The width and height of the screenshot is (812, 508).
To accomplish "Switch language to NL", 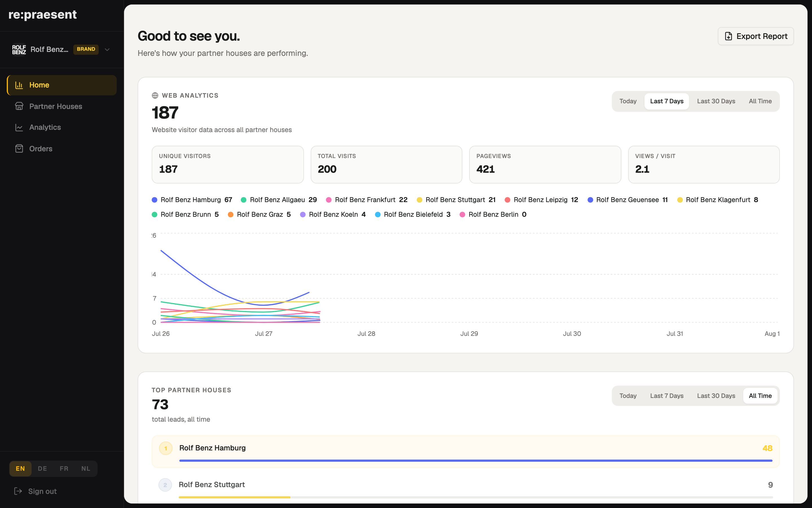I will pos(85,469).
